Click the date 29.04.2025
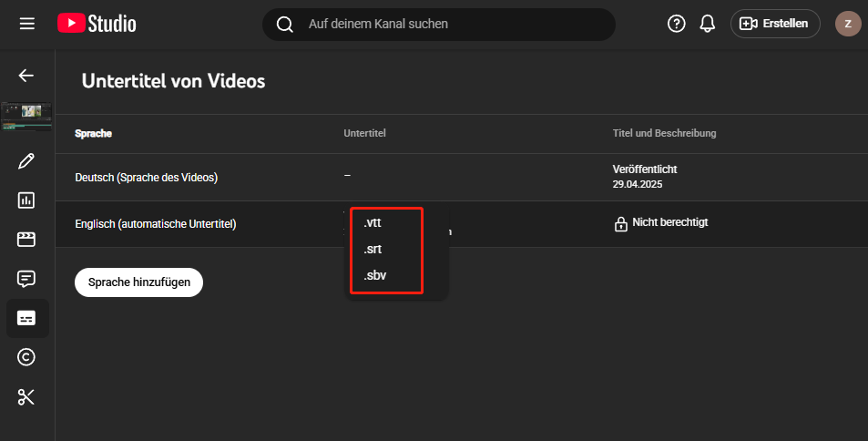The image size is (868, 441). [638, 184]
